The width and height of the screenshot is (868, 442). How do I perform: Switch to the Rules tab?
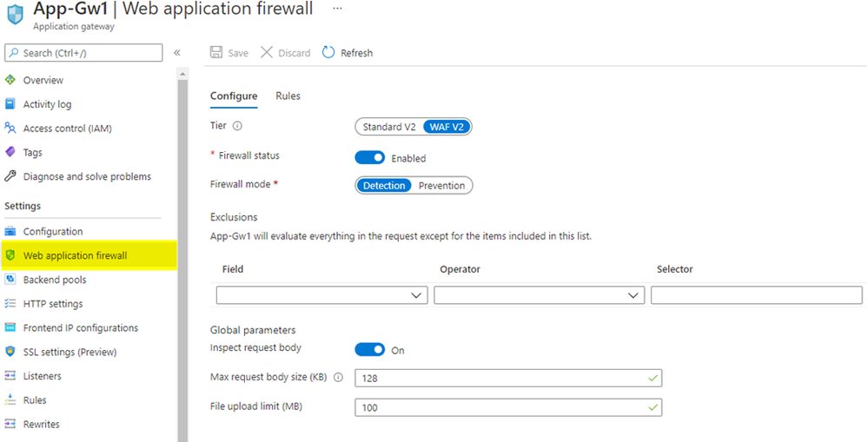click(288, 96)
